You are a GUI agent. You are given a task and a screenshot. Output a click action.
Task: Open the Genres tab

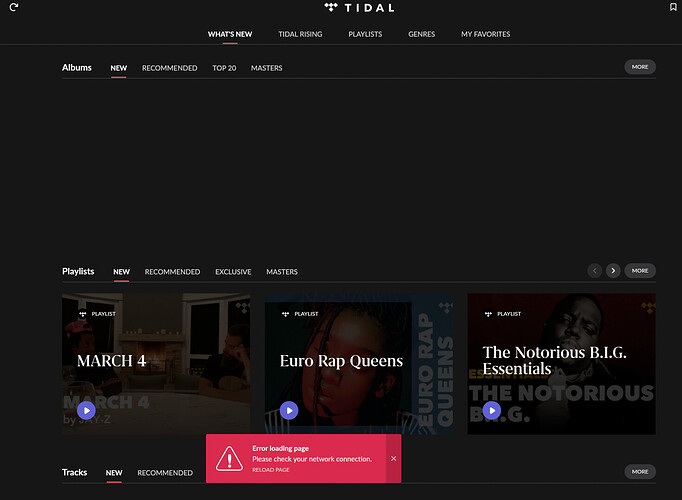pyautogui.click(x=421, y=34)
